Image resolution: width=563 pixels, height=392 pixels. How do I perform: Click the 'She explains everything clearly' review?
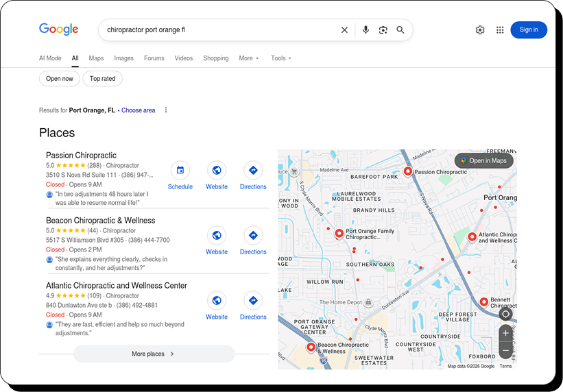111,263
